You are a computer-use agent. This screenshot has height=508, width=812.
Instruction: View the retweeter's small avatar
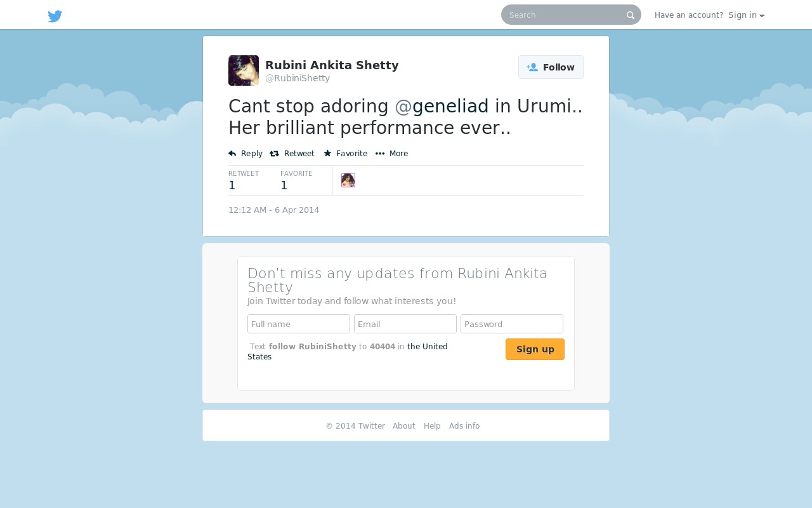(348, 180)
